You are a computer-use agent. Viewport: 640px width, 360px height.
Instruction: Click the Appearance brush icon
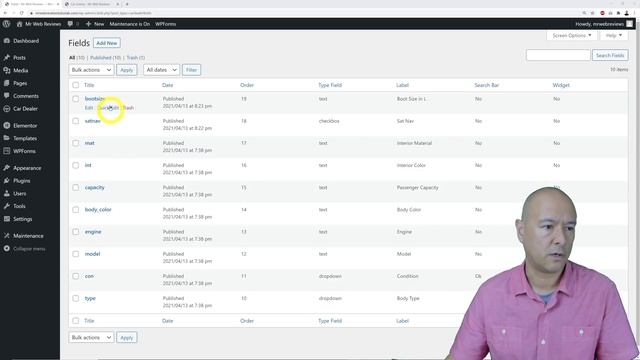(7, 168)
